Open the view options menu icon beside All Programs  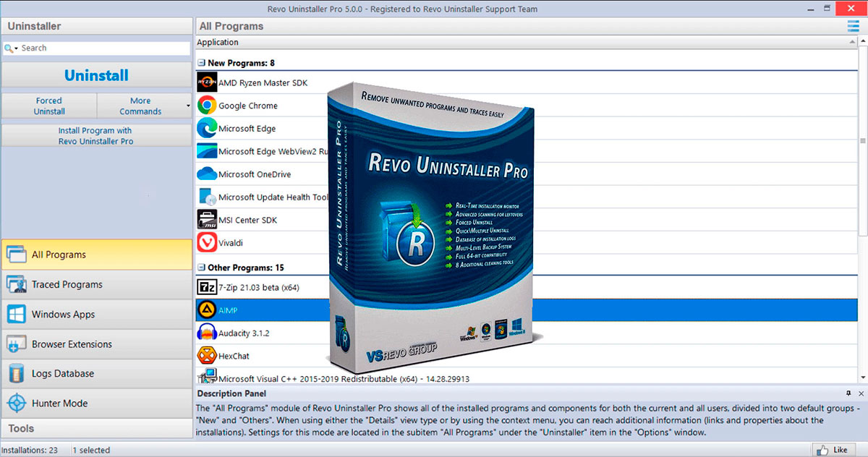pos(854,26)
